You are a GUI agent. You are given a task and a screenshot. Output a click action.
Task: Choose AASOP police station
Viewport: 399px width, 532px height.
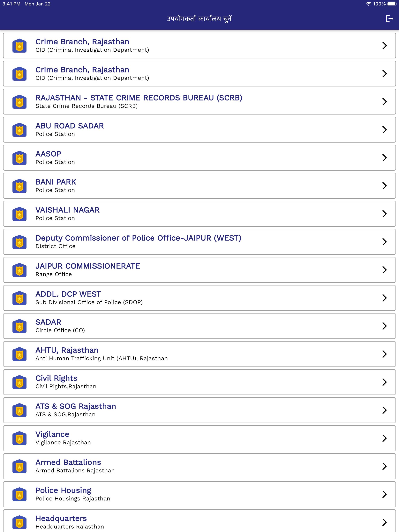point(199,158)
